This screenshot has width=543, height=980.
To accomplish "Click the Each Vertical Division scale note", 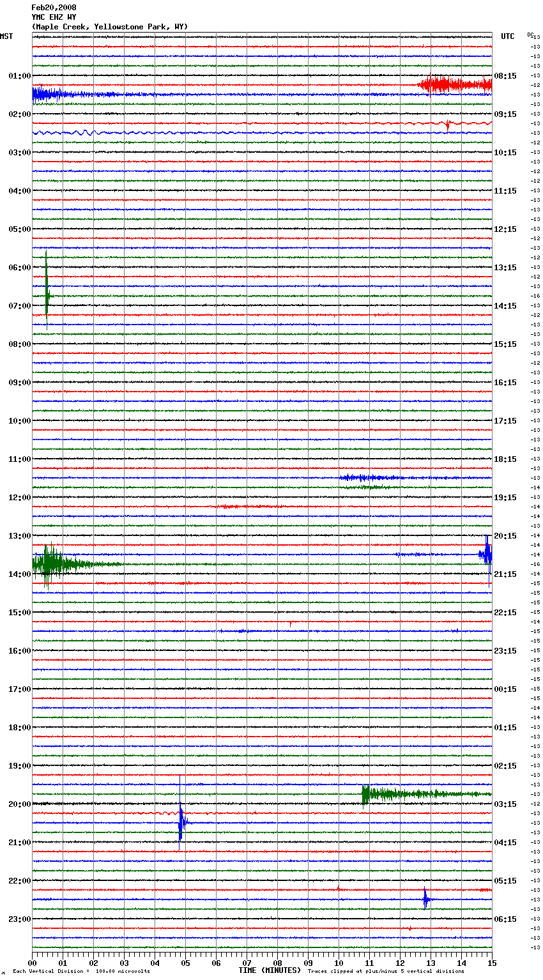I will pos(81,972).
